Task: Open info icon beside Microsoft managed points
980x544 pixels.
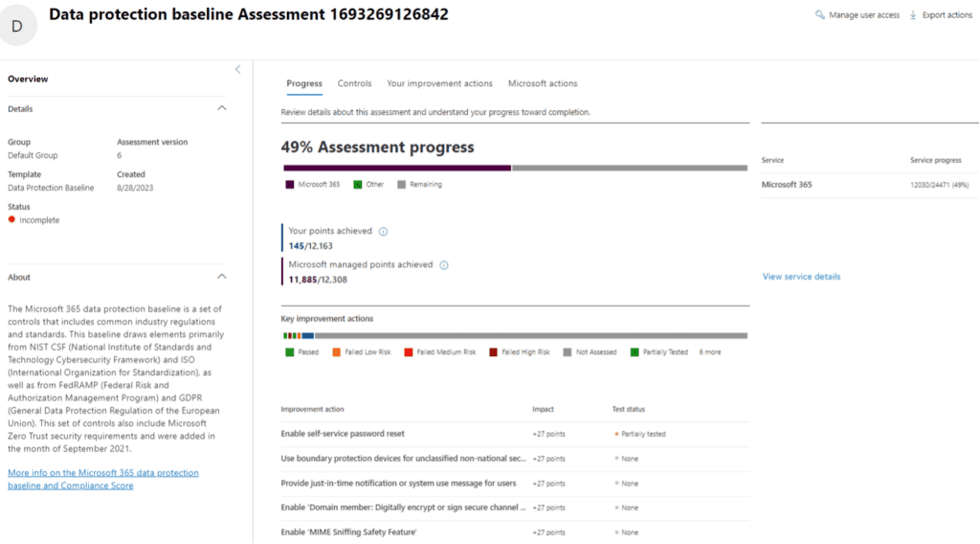Action: point(444,265)
